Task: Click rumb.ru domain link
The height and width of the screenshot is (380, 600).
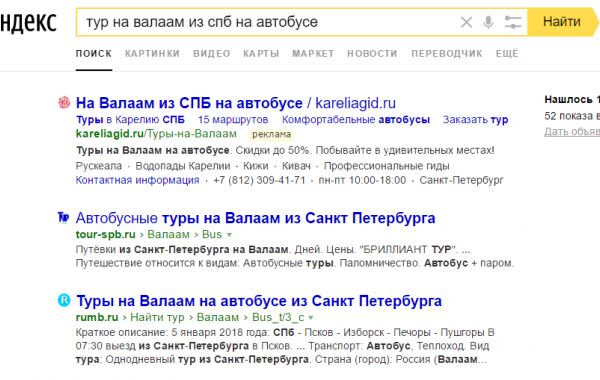Action: (97, 317)
